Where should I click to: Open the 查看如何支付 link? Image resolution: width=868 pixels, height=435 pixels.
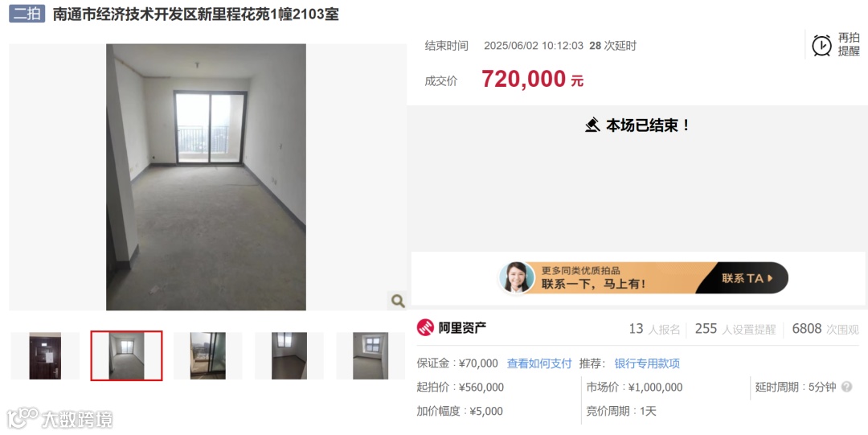539,363
